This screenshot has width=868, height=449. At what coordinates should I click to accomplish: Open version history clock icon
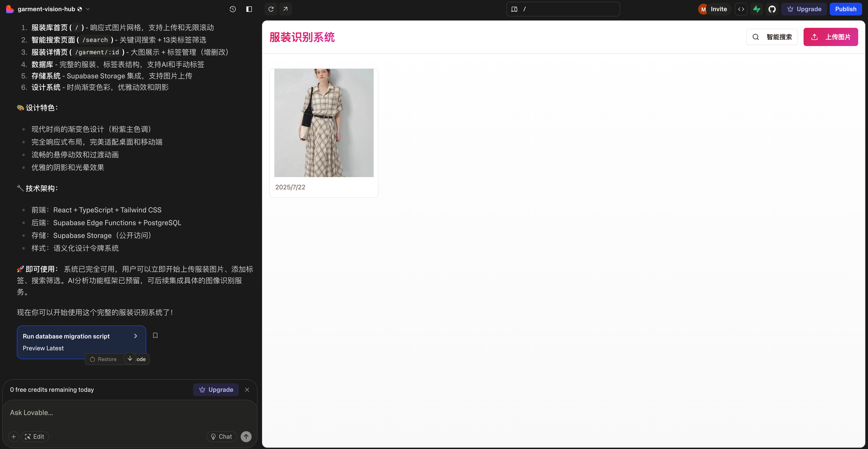point(232,9)
